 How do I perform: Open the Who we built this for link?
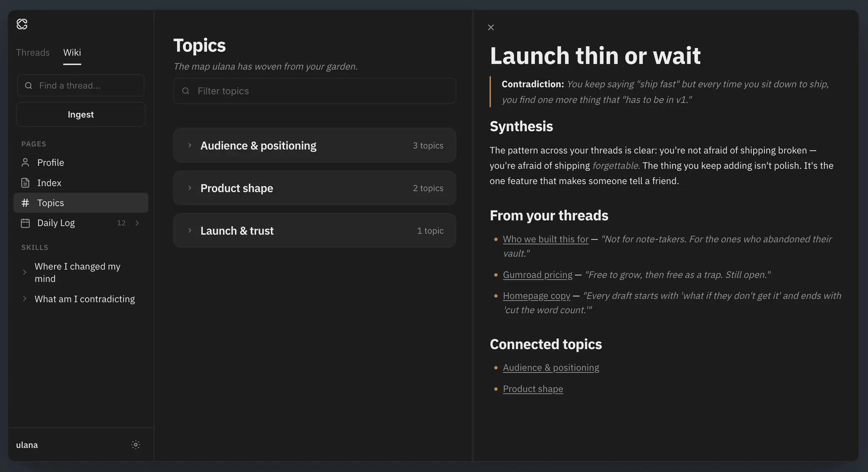click(545, 239)
